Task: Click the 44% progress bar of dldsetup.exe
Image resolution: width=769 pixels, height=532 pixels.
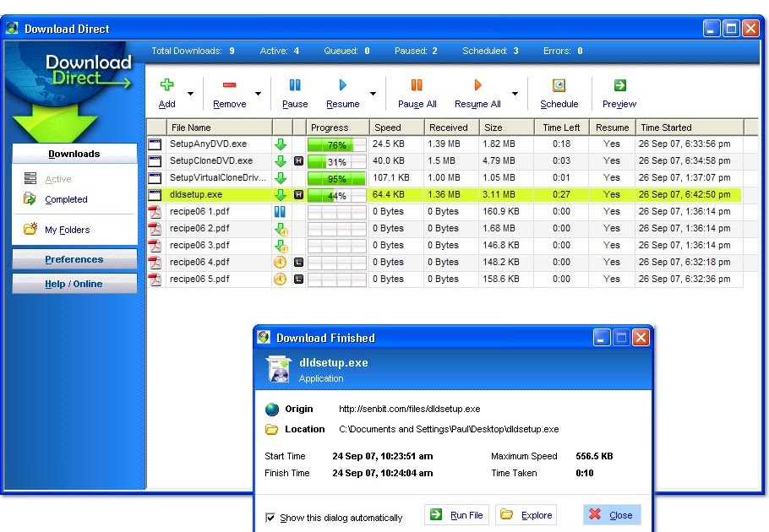Action: 337,195
